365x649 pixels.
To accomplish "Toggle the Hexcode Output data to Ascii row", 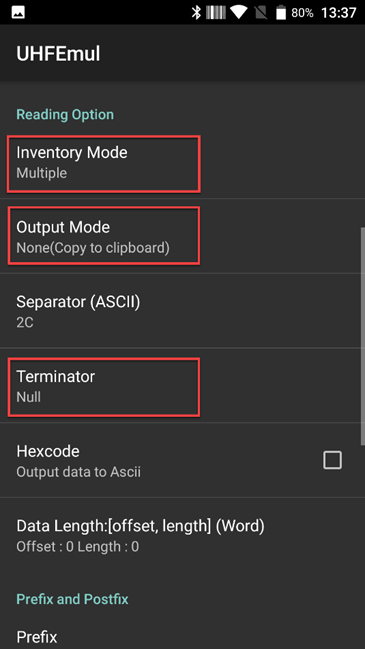I will click(182, 460).
